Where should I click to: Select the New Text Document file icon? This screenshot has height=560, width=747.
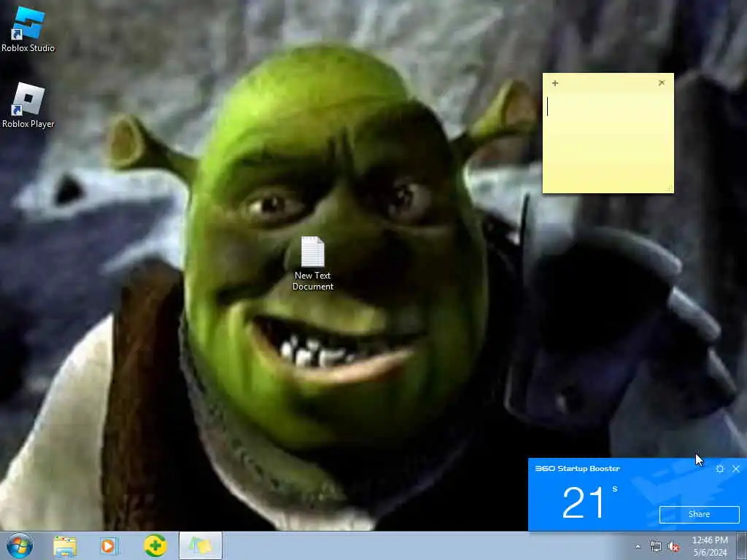pyautogui.click(x=312, y=263)
